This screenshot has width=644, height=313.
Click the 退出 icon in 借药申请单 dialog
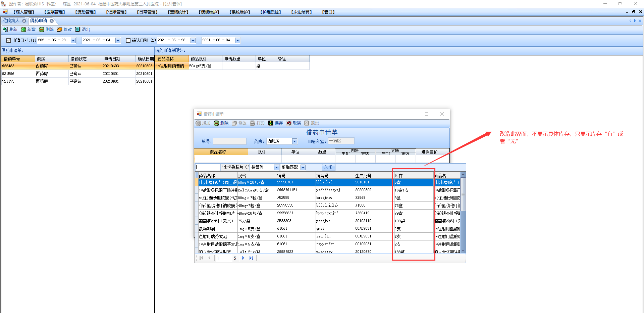pos(307,123)
